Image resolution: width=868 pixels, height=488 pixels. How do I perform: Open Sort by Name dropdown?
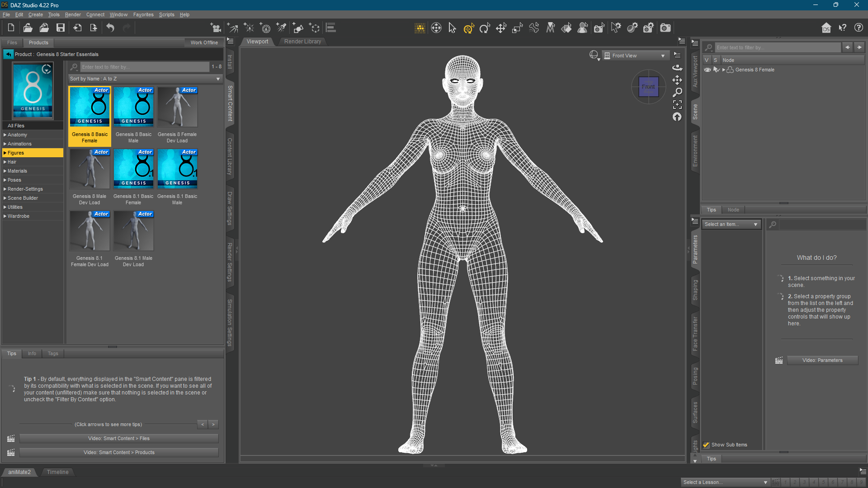[145, 79]
